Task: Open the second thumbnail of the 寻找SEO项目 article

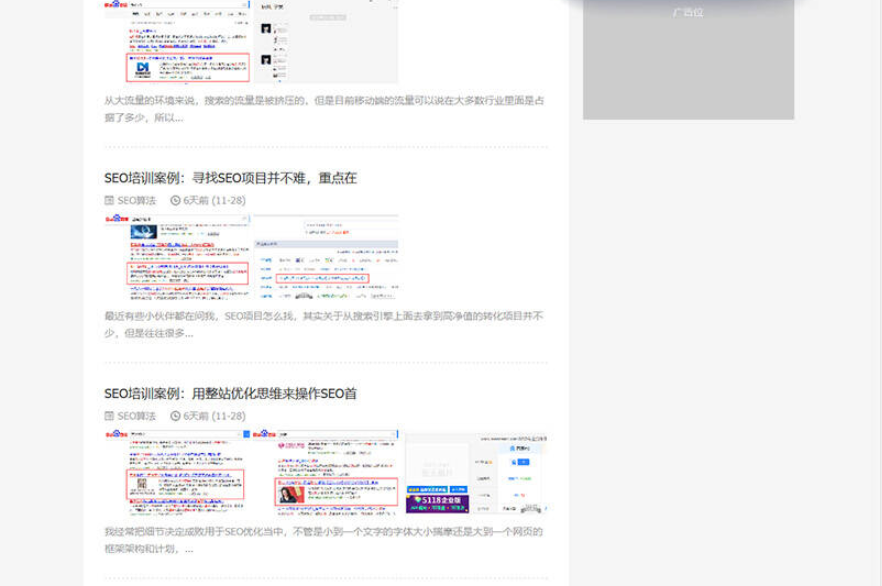Action: click(x=325, y=256)
